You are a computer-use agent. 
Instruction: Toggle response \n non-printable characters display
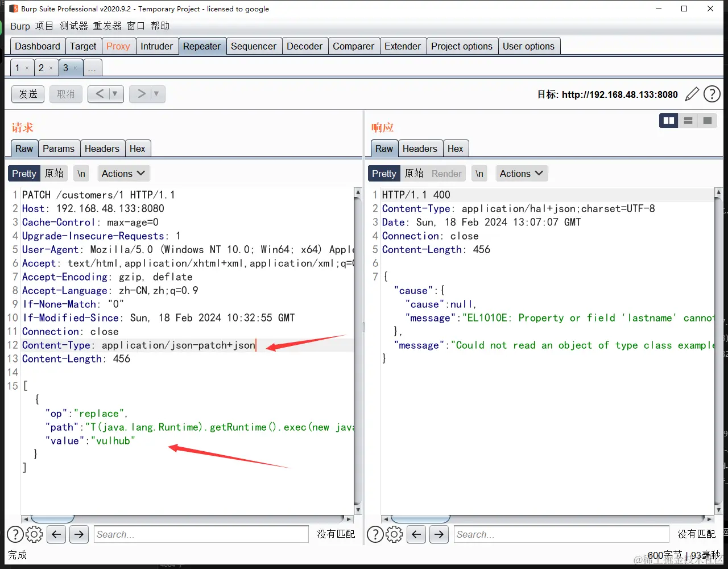coord(479,174)
